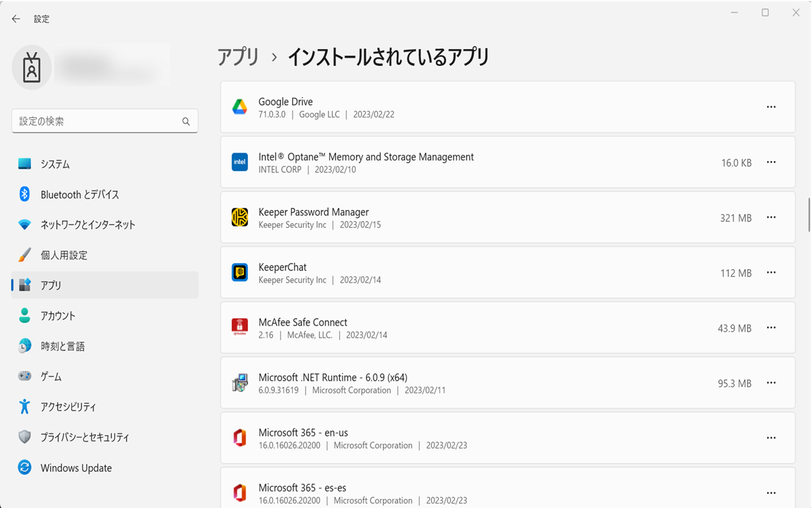Select Windows Update in the sidebar
Screen dimensions: 812x508
[x=76, y=468]
